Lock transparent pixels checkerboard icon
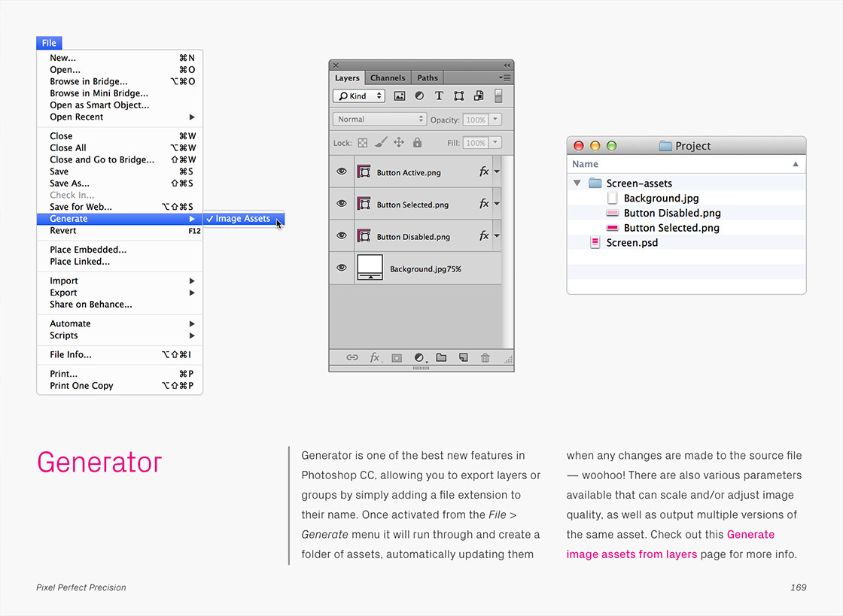The width and height of the screenshot is (843, 616). pos(362,143)
